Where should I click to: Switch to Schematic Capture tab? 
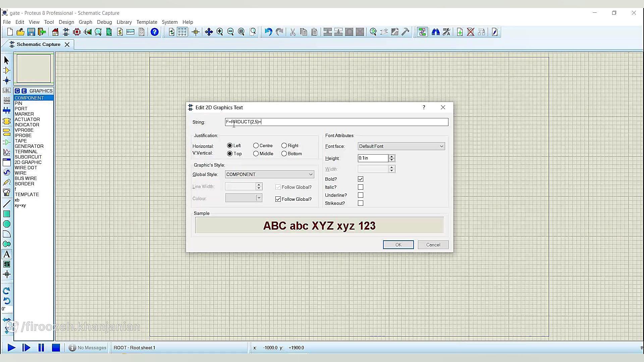coord(38,44)
